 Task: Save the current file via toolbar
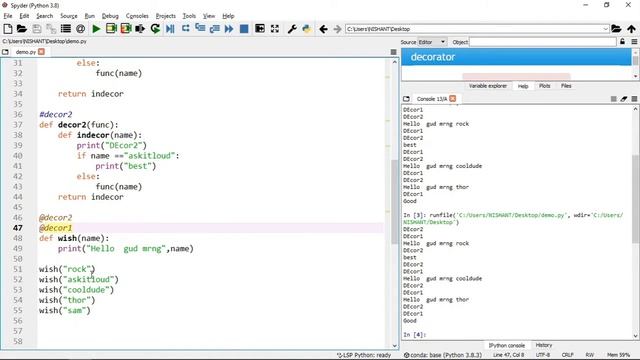click(x=37, y=29)
